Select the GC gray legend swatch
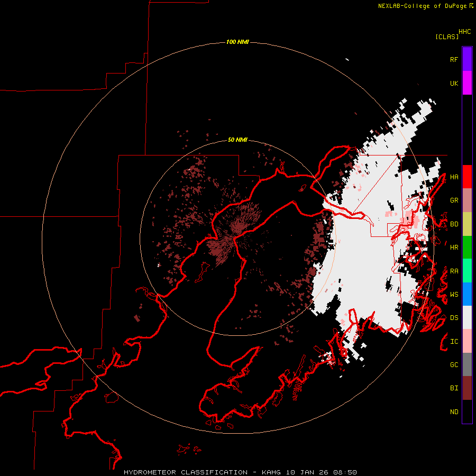Image resolution: width=476 pixels, height=476 pixels. [x=467, y=365]
